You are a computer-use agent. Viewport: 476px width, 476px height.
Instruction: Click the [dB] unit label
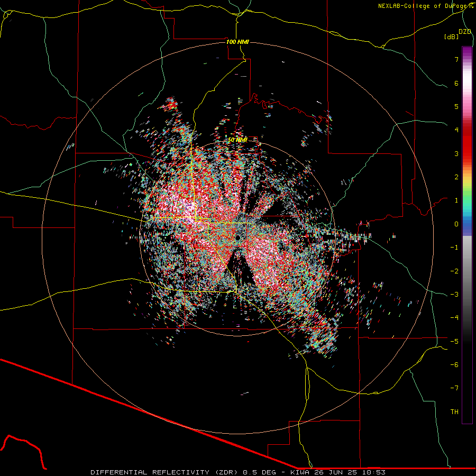[x=452, y=36]
